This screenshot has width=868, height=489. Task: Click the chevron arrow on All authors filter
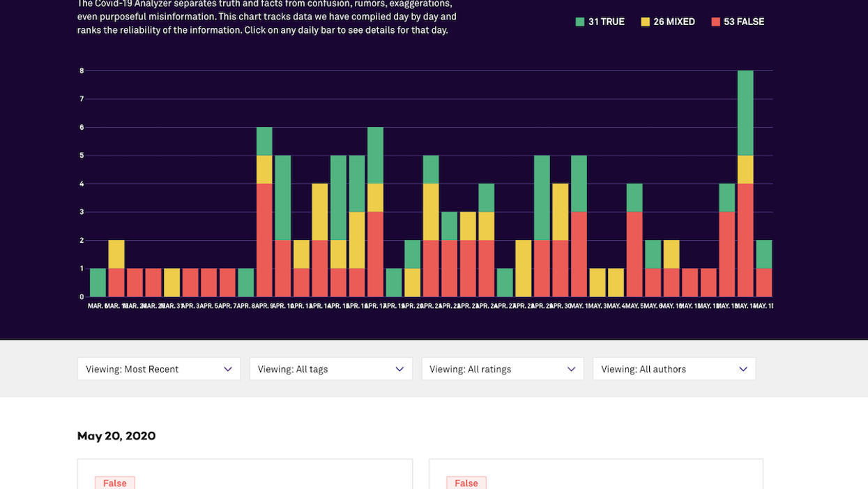[743, 369]
